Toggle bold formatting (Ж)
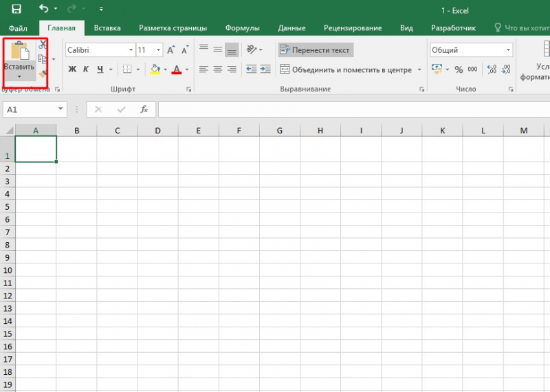The image size is (550, 392). click(72, 69)
